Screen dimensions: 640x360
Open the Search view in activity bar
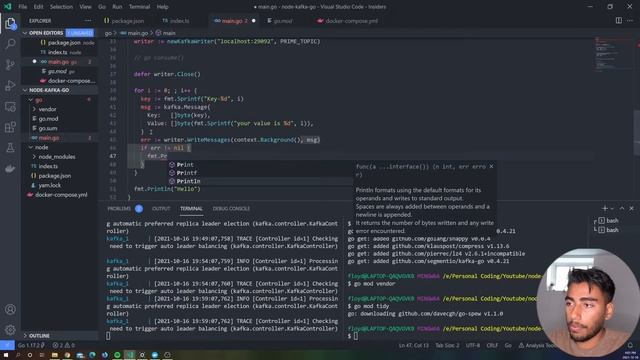click(11, 44)
